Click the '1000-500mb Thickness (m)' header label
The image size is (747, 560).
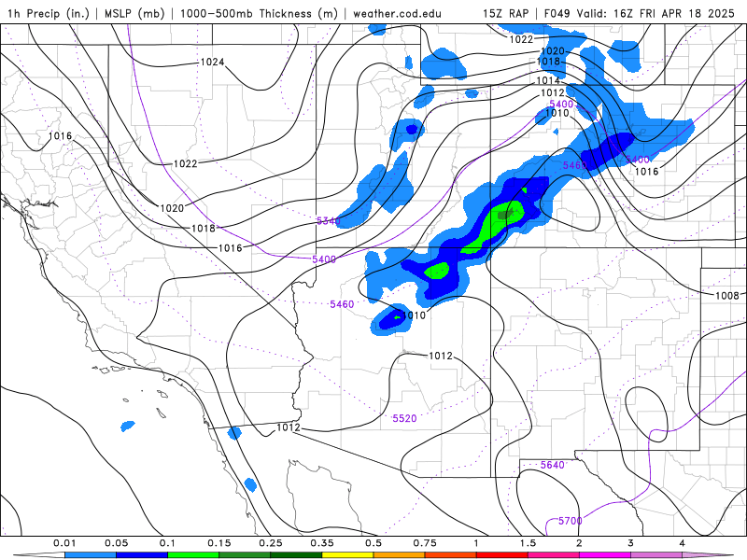pos(259,13)
